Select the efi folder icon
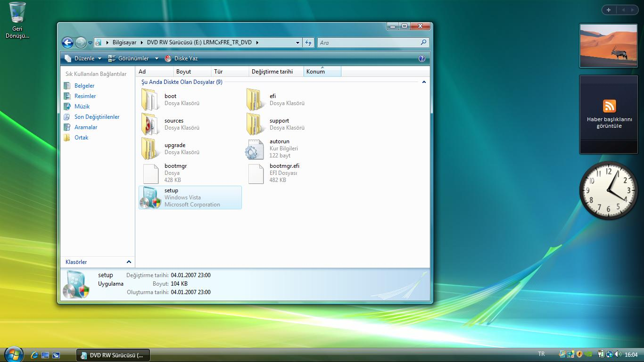The height and width of the screenshot is (362, 644). 255,99
